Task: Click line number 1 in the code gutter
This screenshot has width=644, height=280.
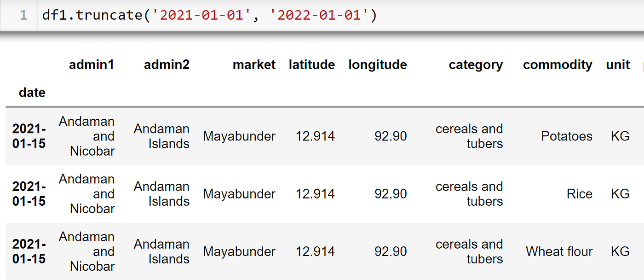Action: click(23, 16)
